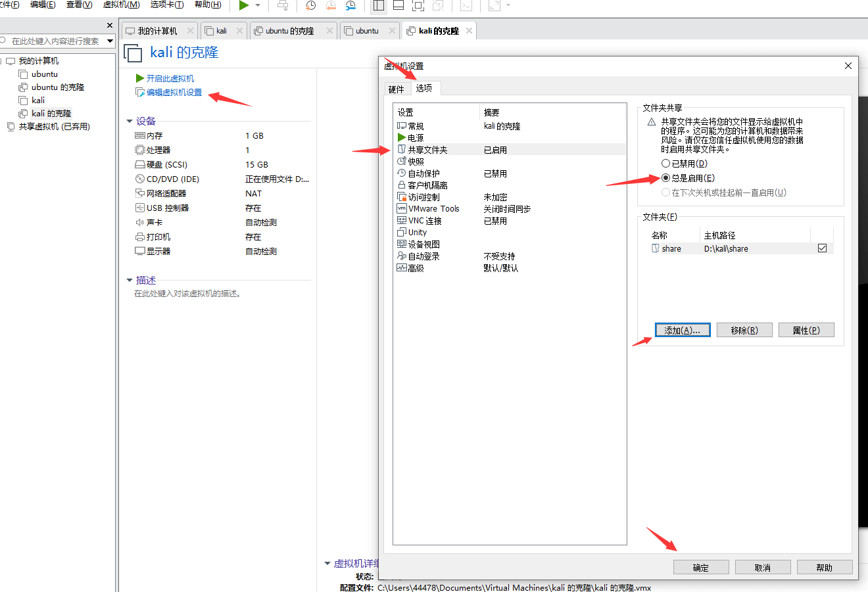Select ubuntu 的克隆 in the library tree

click(x=57, y=87)
